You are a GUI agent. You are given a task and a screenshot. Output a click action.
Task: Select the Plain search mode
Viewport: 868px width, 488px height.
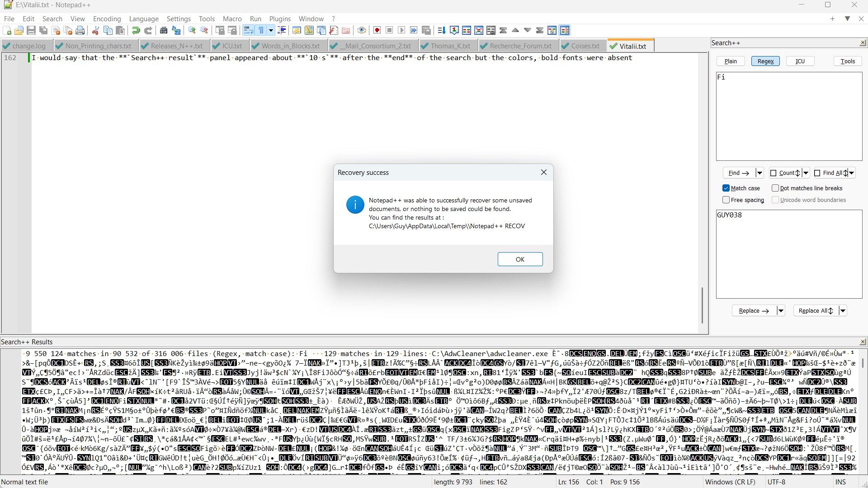(x=731, y=61)
